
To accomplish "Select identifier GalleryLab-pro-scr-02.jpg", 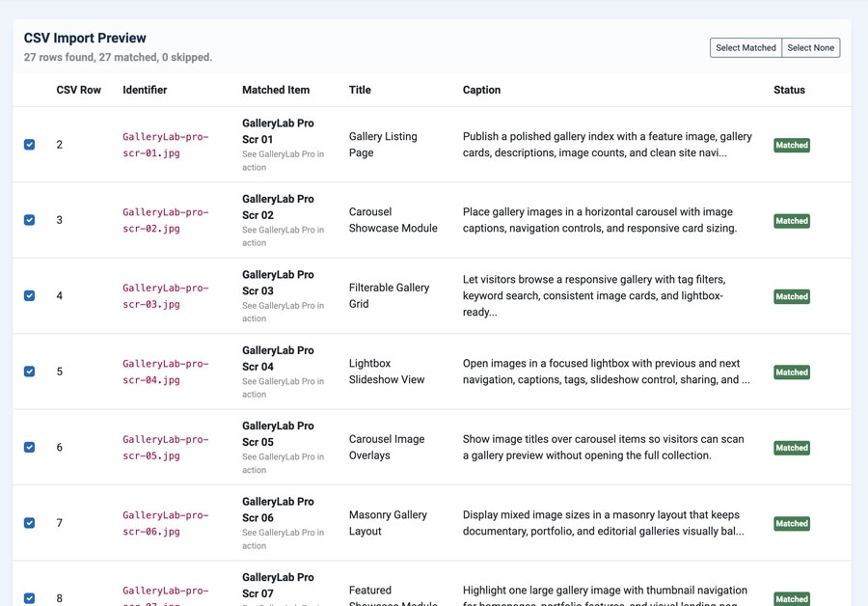I will point(166,220).
